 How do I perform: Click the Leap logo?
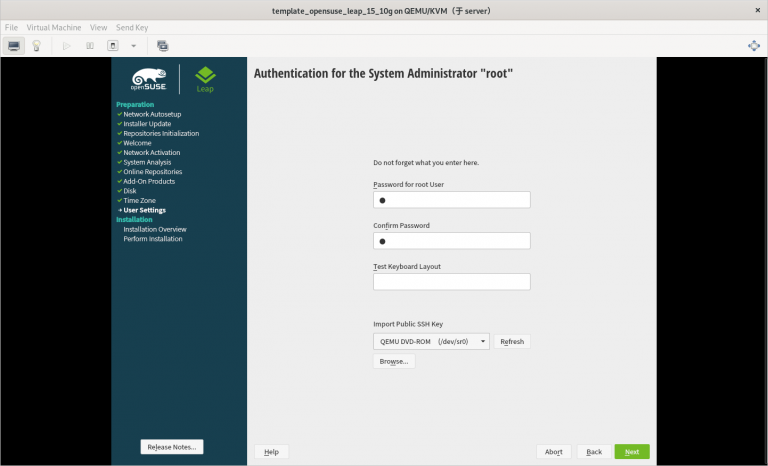click(x=205, y=79)
